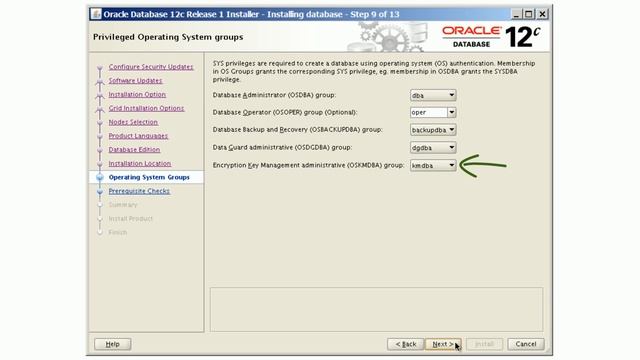Open the Installation Option step
640x360 pixels.
pos(137,94)
